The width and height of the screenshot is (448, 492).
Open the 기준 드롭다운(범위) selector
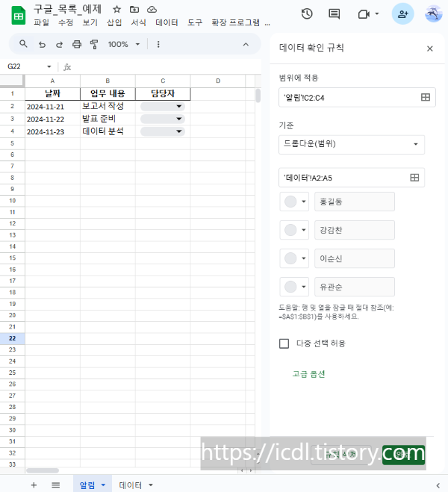click(x=352, y=144)
